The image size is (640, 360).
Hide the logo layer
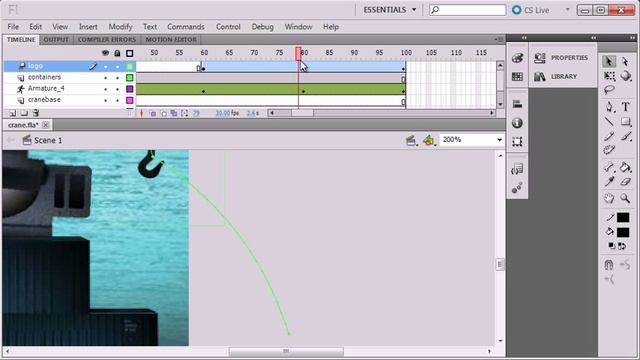(x=106, y=66)
